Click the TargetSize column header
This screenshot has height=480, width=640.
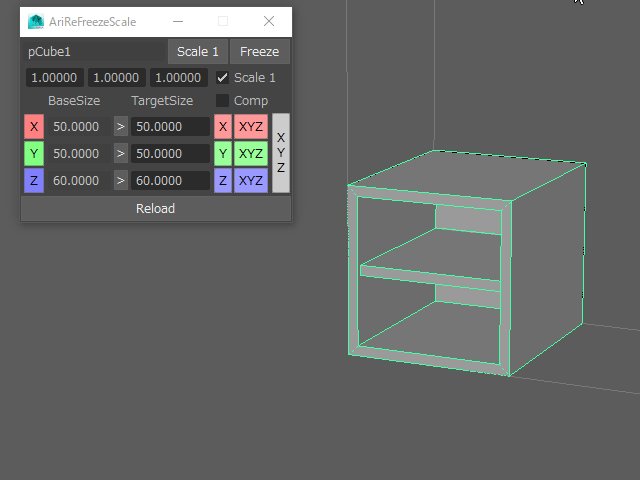[x=162, y=101]
